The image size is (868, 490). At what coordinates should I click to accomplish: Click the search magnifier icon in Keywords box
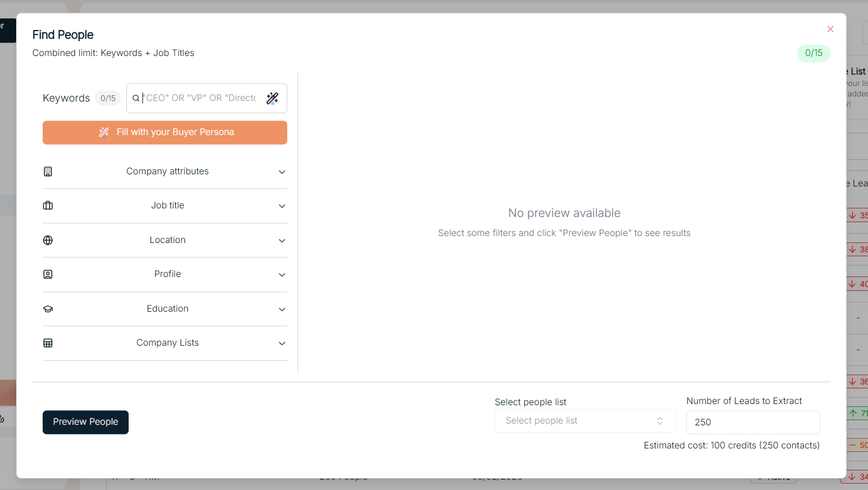tap(136, 98)
